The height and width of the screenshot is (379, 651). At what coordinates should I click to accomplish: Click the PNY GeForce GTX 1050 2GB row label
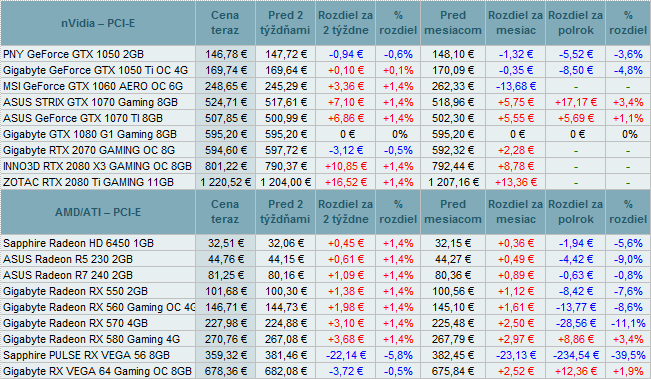point(73,54)
